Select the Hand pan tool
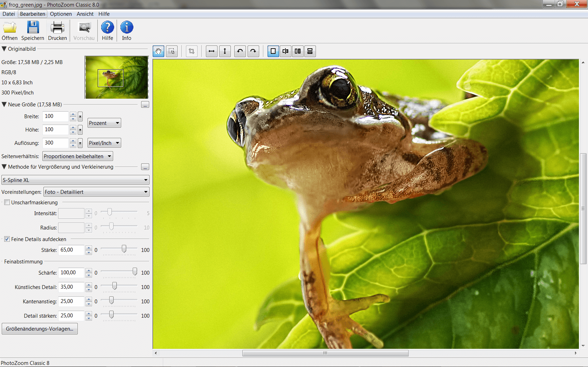Image resolution: width=588 pixels, height=367 pixels. (158, 51)
